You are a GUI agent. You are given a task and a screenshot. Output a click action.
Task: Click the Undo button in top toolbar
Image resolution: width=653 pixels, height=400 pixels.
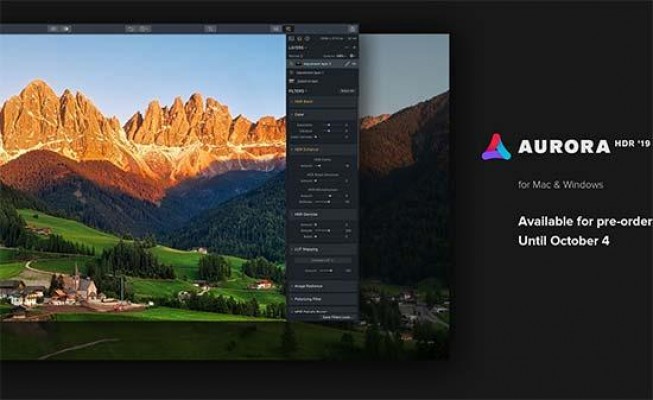click(x=130, y=29)
